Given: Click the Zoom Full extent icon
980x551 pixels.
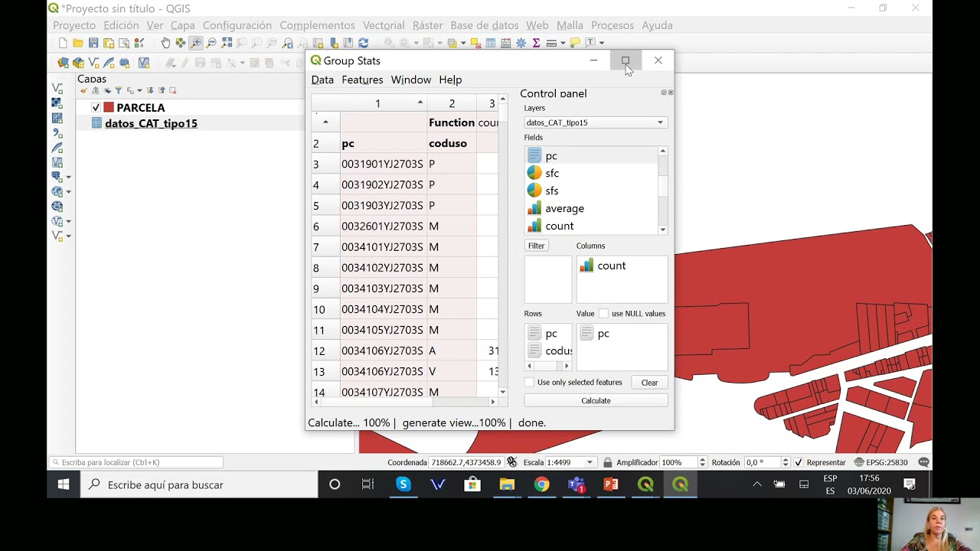Looking at the screenshot, I should [227, 43].
